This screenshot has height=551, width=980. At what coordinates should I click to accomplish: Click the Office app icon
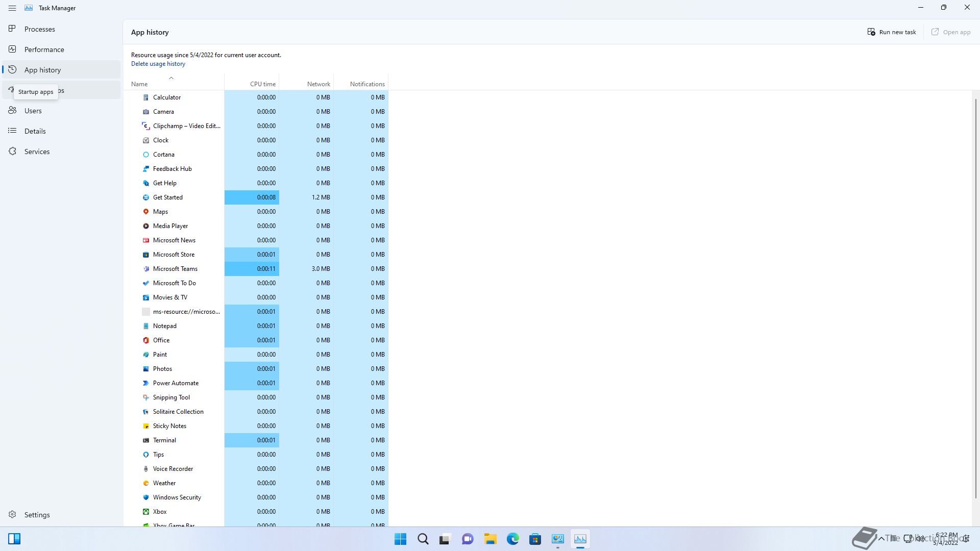click(146, 340)
